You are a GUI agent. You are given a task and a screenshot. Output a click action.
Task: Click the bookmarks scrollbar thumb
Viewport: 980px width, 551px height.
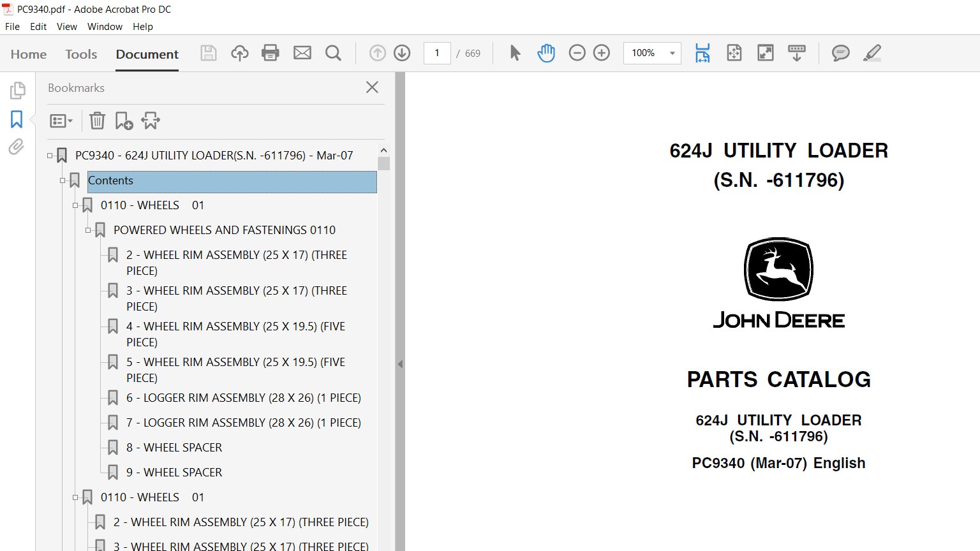tap(383, 163)
